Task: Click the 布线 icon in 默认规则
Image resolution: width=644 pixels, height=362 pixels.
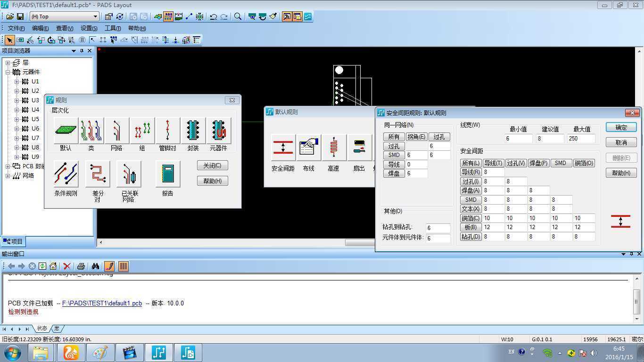Action: 308,148
